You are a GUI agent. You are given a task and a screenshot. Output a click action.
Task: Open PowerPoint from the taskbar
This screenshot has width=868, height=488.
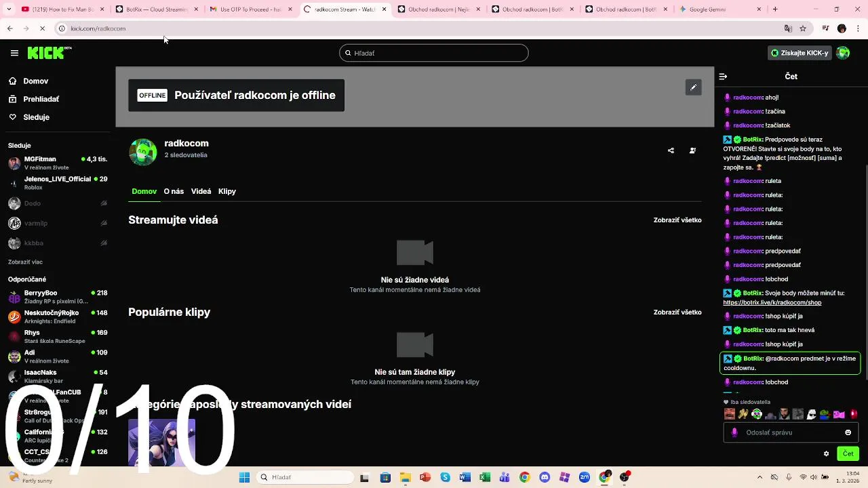click(x=425, y=477)
